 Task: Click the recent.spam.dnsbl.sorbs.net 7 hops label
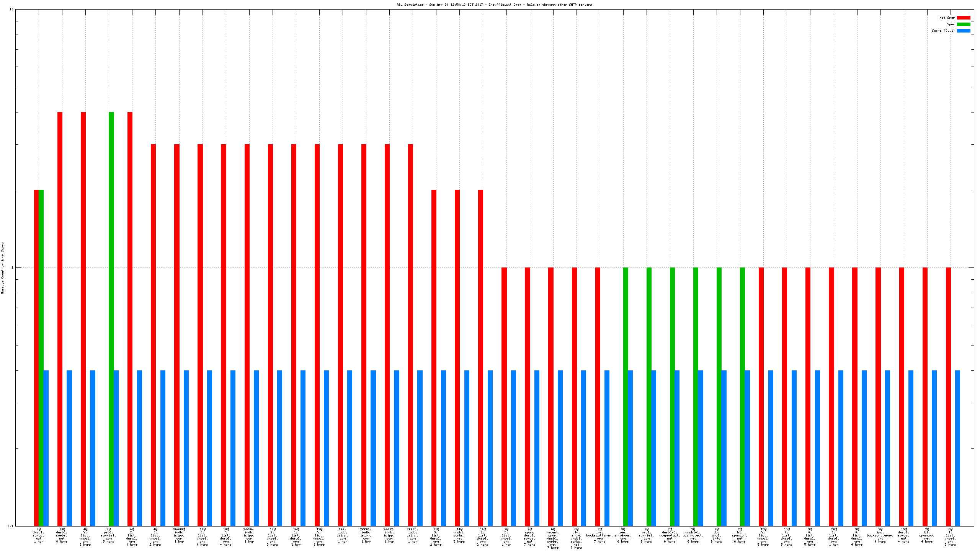[x=553, y=538]
